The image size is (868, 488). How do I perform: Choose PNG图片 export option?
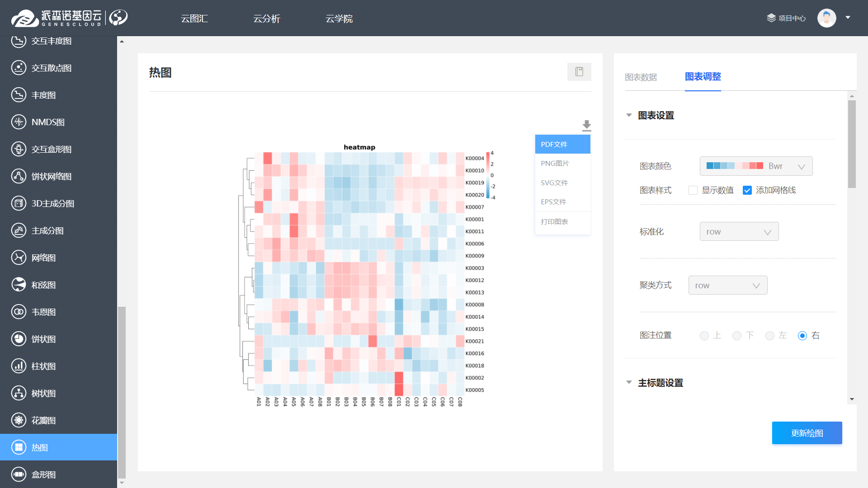coord(563,163)
